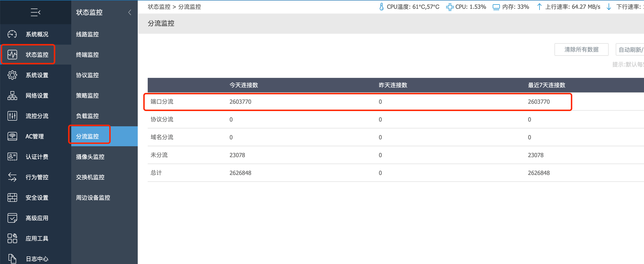Click the 安全设置 firewall icon

point(12,198)
